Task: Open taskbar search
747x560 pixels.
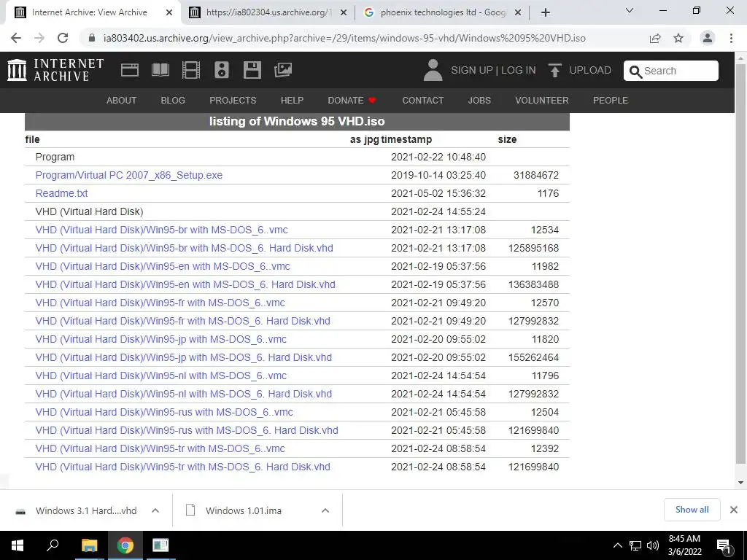Action: (x=53, y=545)
